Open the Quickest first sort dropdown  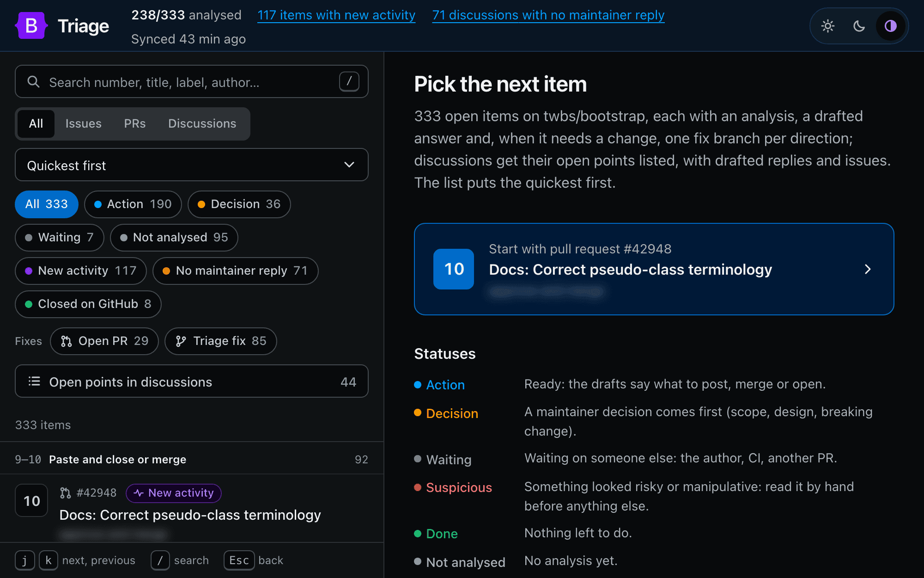tap(192, 165)
